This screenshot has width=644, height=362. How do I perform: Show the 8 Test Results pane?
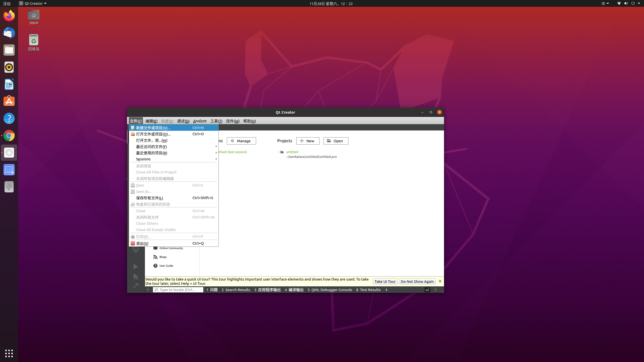tap(368, 290)
